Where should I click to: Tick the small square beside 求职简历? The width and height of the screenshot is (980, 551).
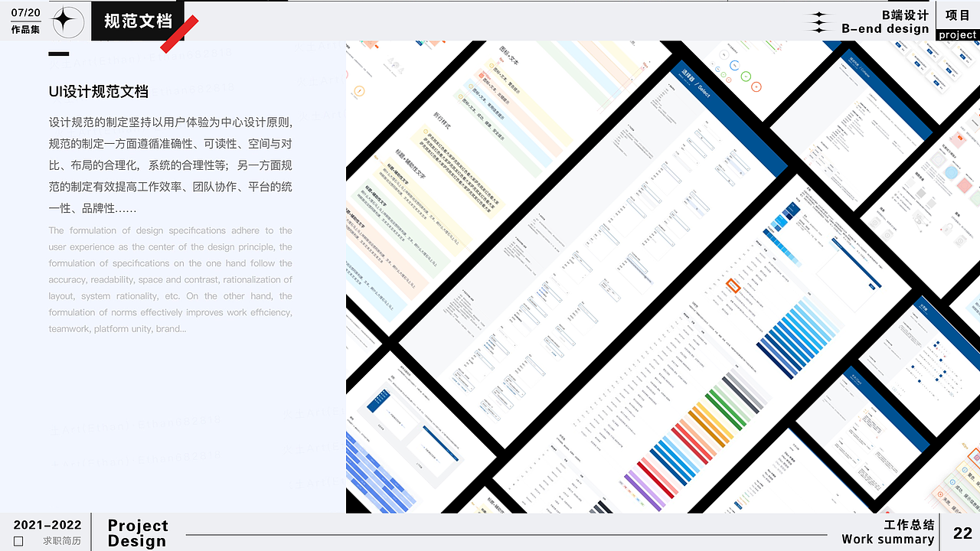18,541
